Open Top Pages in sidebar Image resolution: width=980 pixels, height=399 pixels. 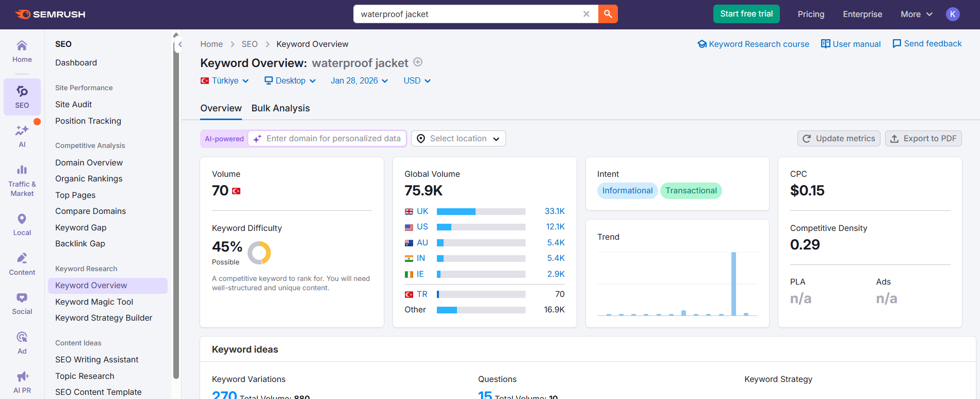pos(75,195)
